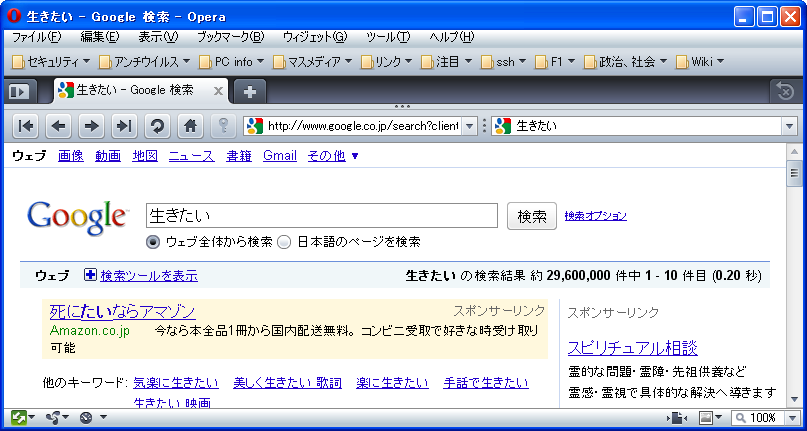This screenshot has height=431, width=807.
Task: Expand the F1 bookmark folder dropdown
Action: click(x=572, y=62)
